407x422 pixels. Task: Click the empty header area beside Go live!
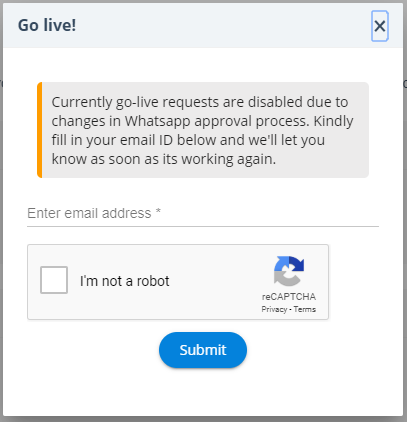click(x=223, y=25)
